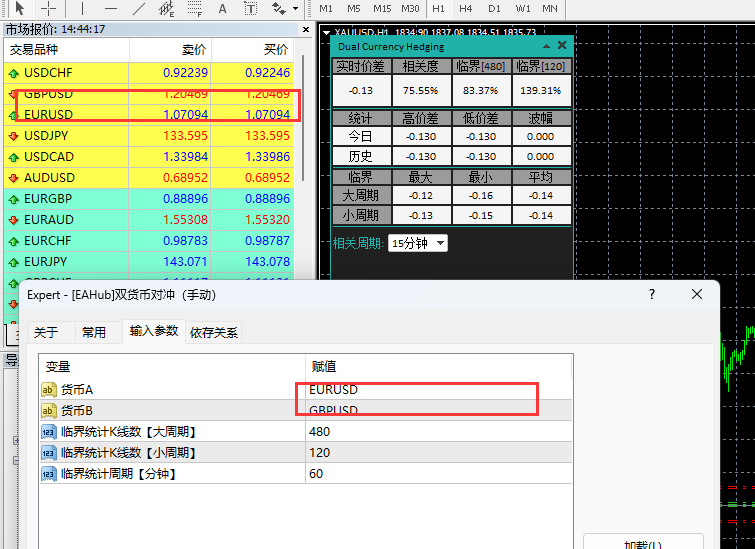Select EURCHF row in Market Watch
The width and height of the screenshot is (755, 549).
click(x=149, y=240)
